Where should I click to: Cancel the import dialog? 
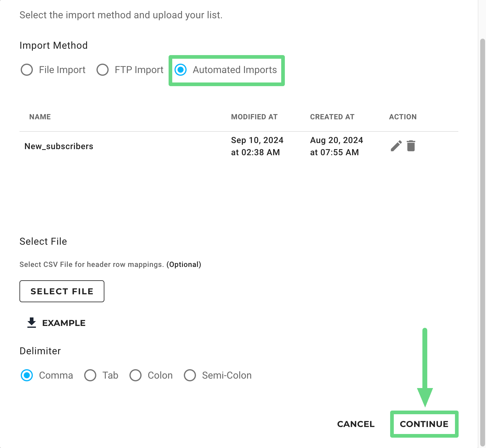(x=356, y=424)
